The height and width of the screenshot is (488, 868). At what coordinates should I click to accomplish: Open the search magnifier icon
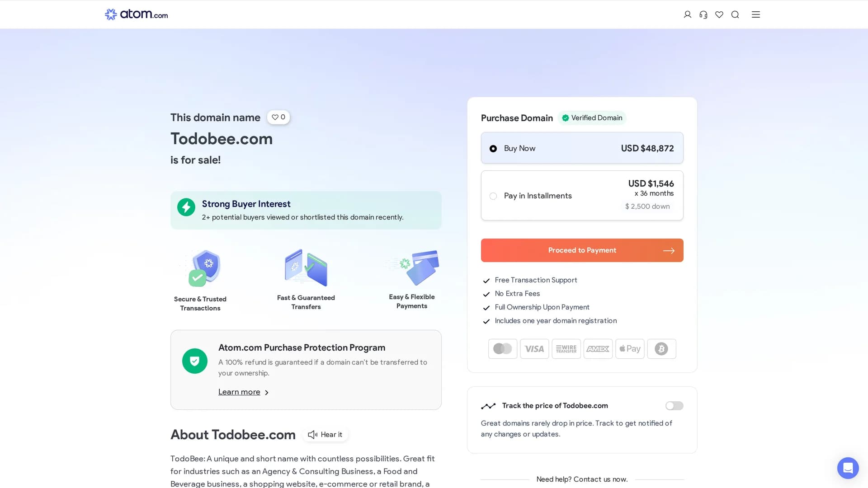(x=735, y=14)
